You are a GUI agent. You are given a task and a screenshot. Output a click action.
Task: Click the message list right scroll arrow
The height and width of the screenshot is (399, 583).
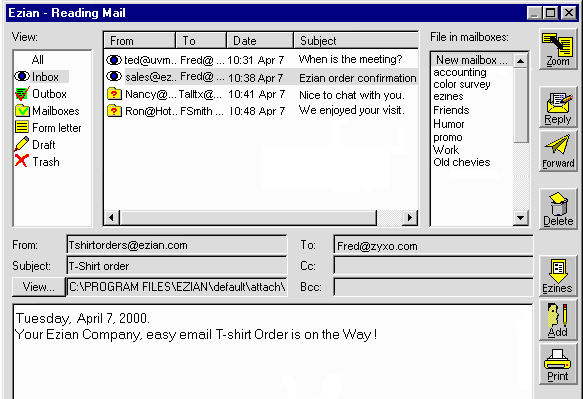[x=410, y=217]
